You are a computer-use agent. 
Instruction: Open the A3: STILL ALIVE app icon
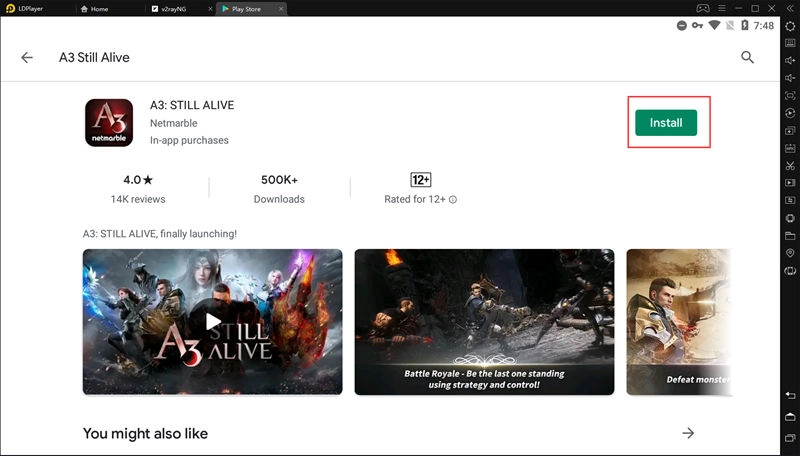[x=109, y=123]
